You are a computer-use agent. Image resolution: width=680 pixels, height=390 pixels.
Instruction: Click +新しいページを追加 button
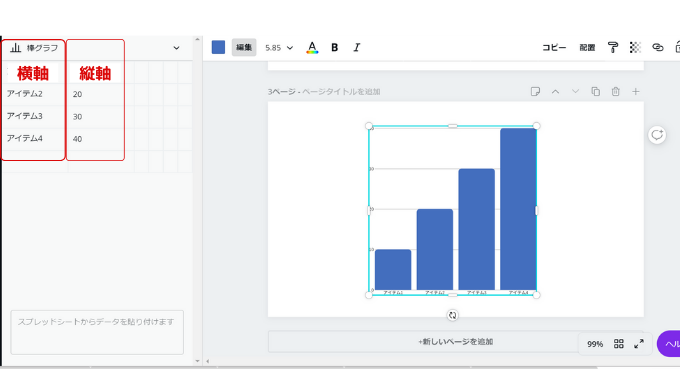pos(455,342)
